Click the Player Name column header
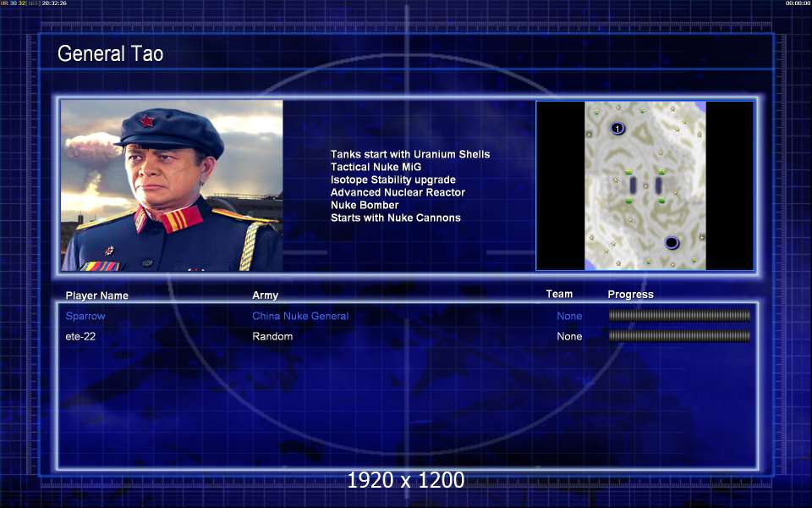 pyautogui.click(x=96, y=295)
